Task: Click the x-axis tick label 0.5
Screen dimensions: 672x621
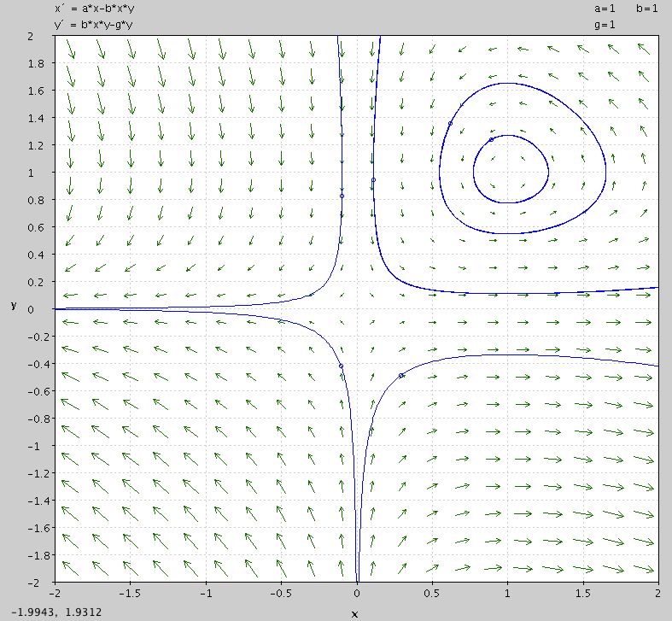Action: click(431, 593)
